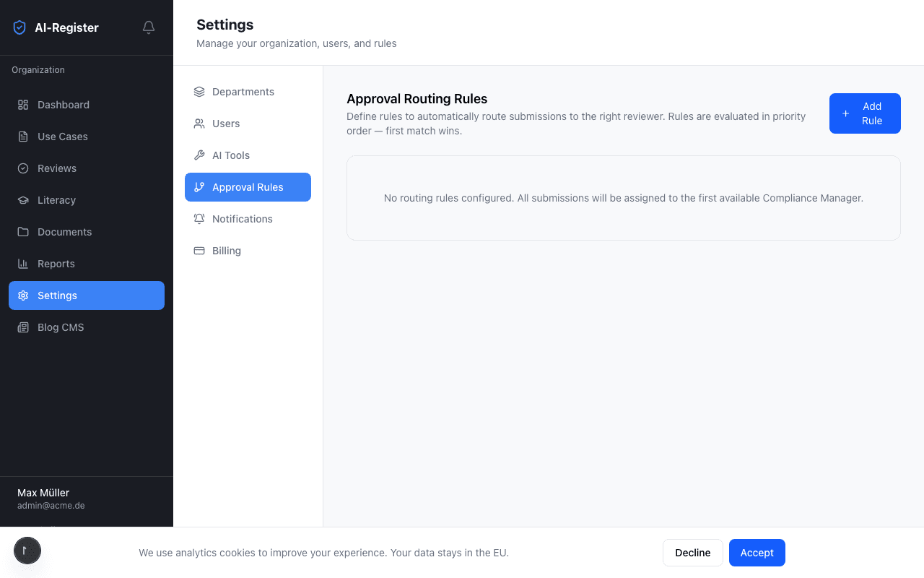This screenshot has height=578, width=924.
Task: Select the AI Tools settings icon
Action: [x=199, y=155]
